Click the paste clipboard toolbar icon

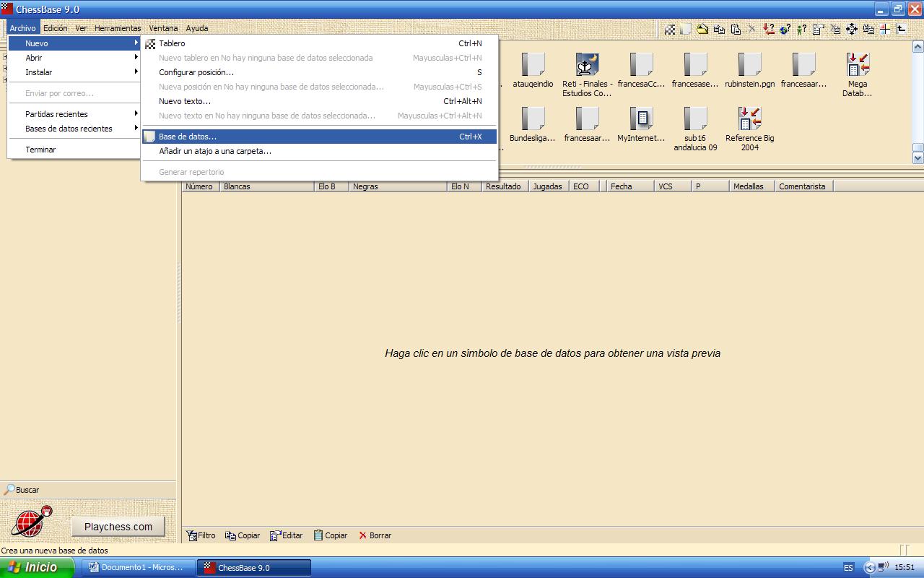tap(736, 29)
